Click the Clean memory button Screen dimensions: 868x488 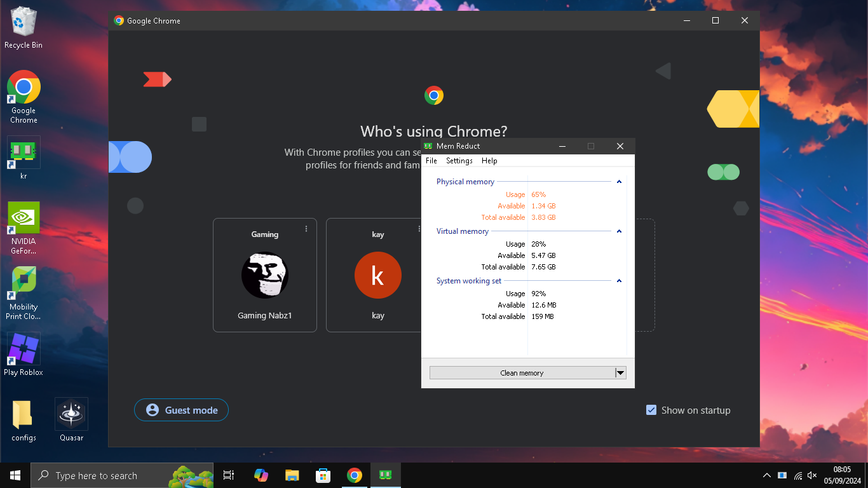click(x=522, y=373)
